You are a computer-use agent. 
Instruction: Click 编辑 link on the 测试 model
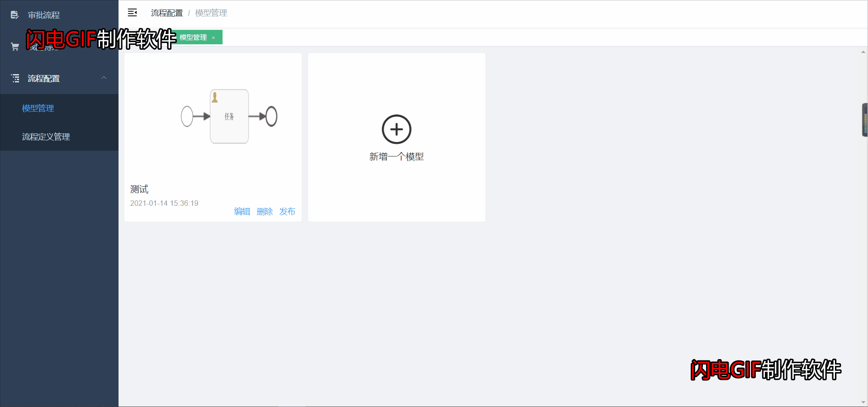pyautogui.click(x=242, y=211)
